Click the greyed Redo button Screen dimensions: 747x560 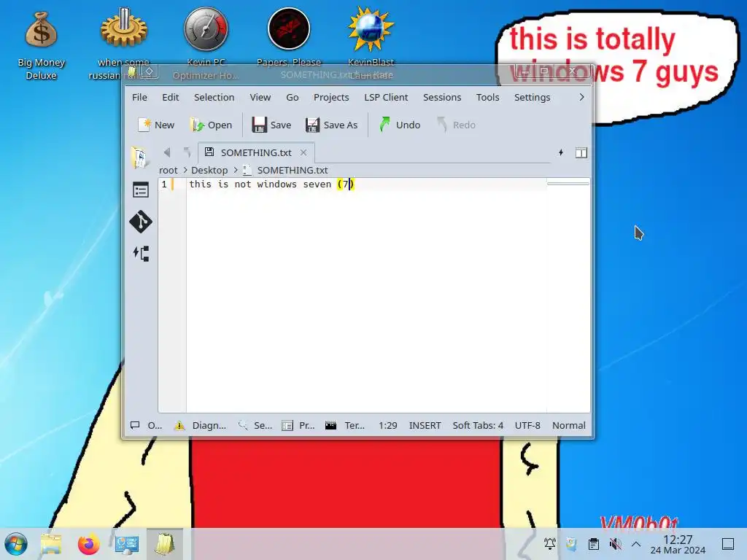pos(457,125)
